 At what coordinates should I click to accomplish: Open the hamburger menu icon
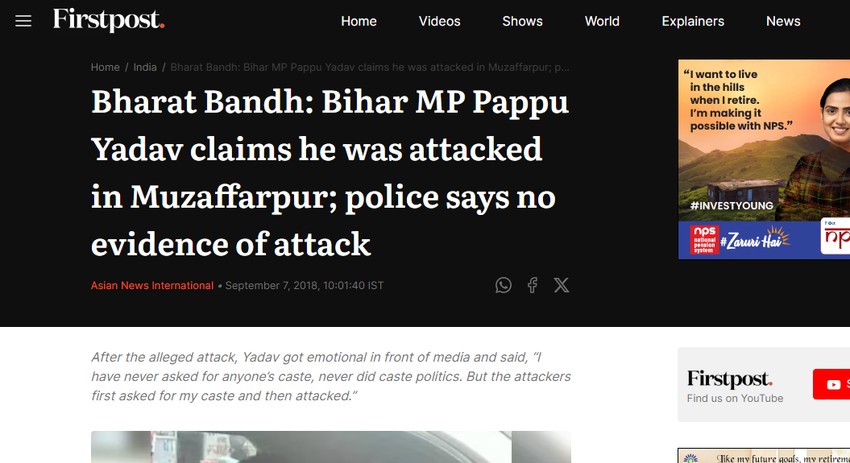coord(23,21)
